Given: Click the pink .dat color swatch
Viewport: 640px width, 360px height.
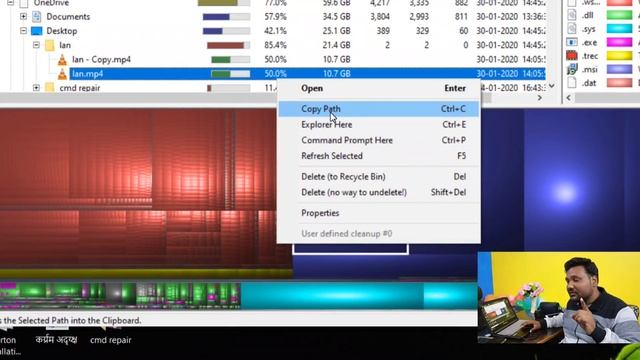Looking at the screenshot, I should click(619, 82).
